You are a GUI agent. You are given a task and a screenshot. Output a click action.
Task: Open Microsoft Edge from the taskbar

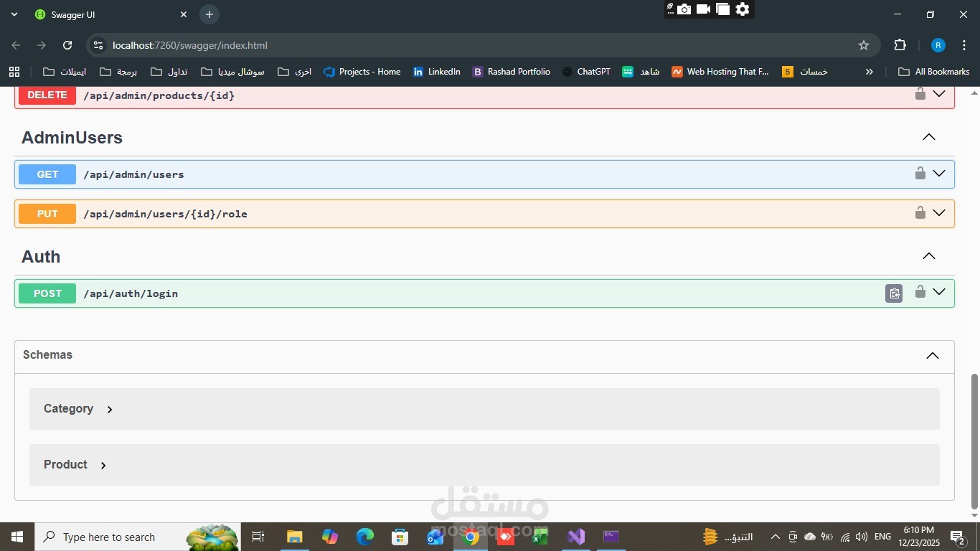pyautogui.click(x=365, y=537)
